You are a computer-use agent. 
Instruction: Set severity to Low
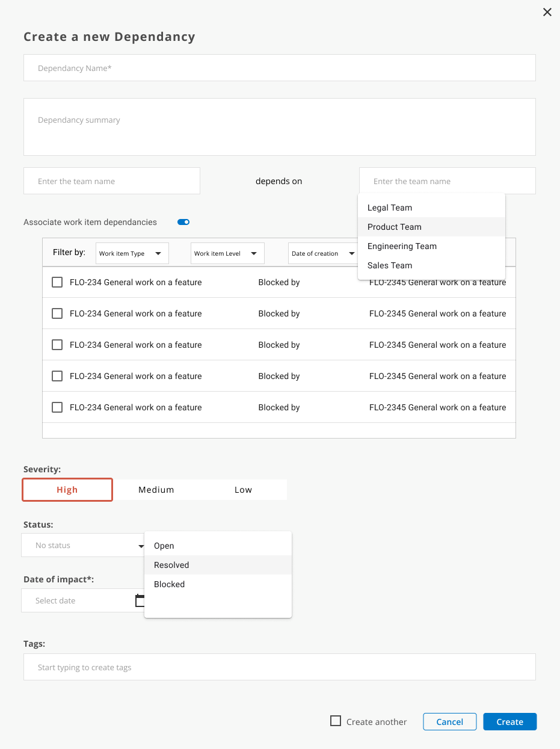coord(243,490)
